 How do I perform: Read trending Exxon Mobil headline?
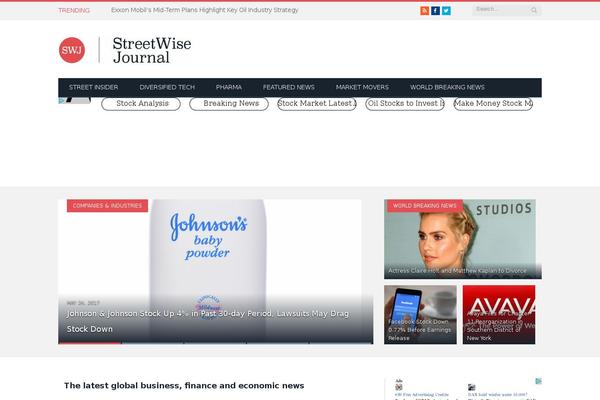[204, 10]
